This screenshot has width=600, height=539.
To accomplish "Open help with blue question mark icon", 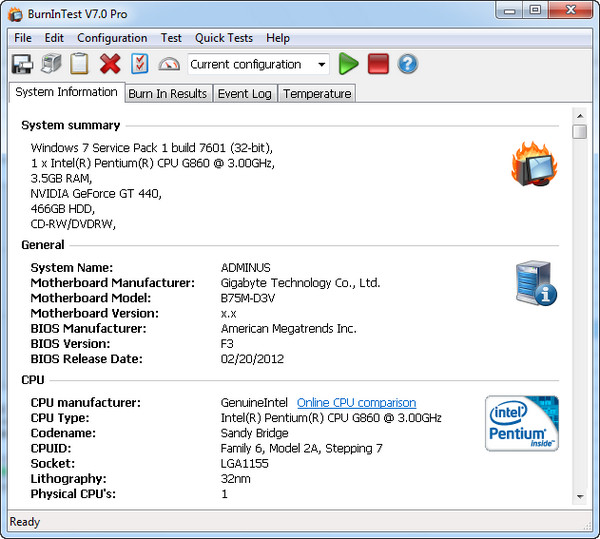I will (x=407, y=65).
